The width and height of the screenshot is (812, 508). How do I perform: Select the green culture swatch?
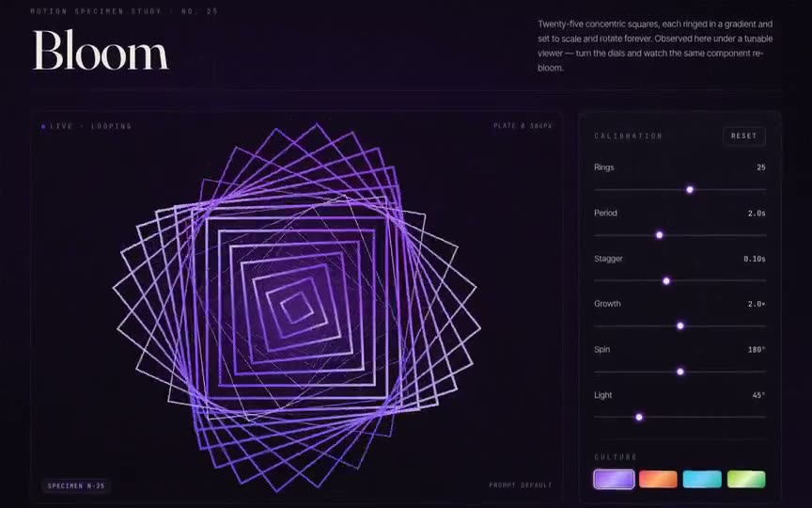coord(746,479)
